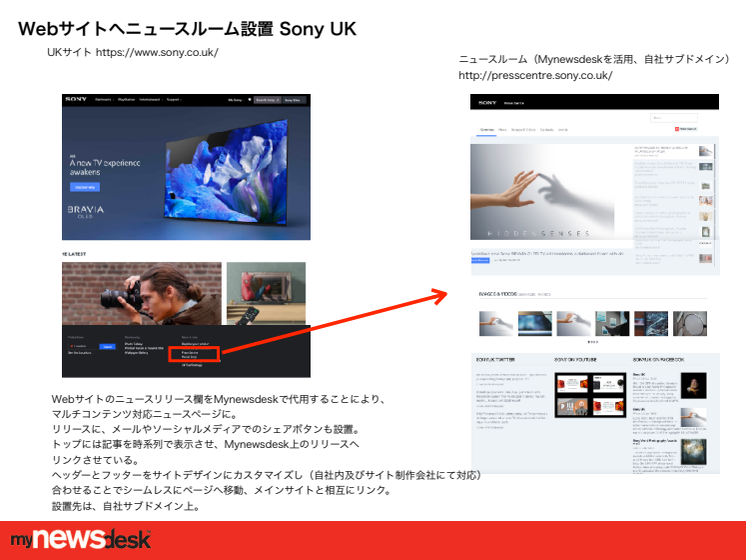Click the http://presscentre.sony.co.uk/ URL text
This screenshot has height=560, width=746.
(535, 75)
